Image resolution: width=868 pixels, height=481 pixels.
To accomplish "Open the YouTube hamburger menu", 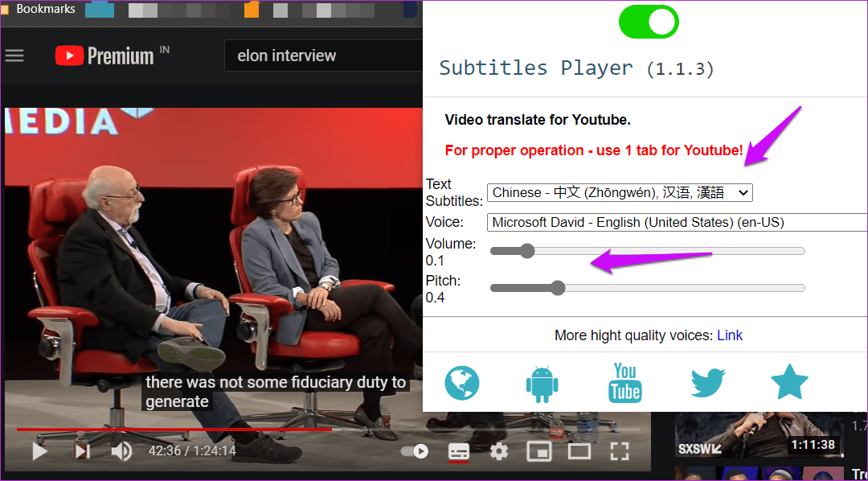I will click(14, 55).
